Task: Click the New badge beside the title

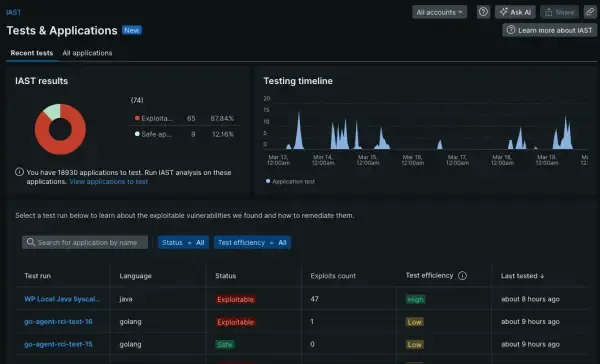Action: 132,30
